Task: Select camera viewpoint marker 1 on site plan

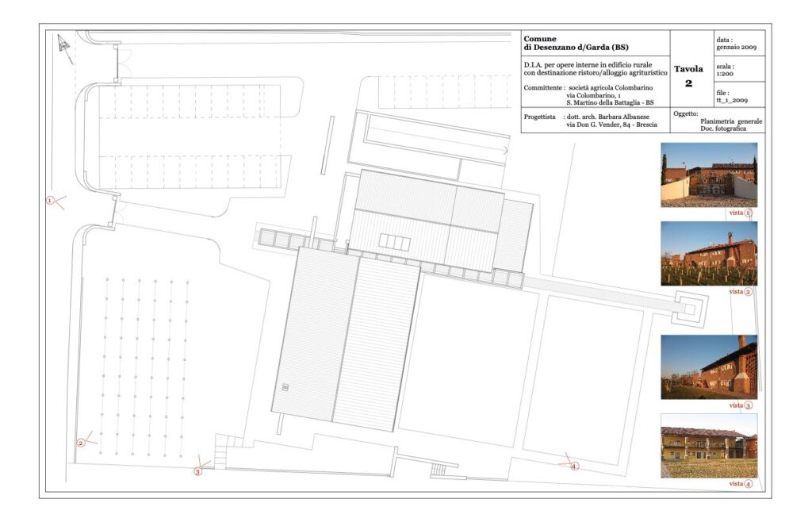Action: click(x=51, y=201)
